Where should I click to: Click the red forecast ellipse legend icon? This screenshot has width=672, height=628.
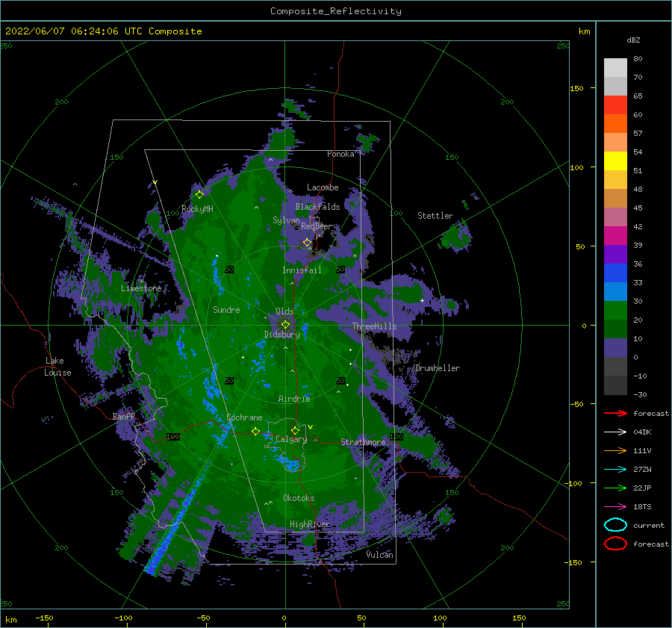[615, 544]
